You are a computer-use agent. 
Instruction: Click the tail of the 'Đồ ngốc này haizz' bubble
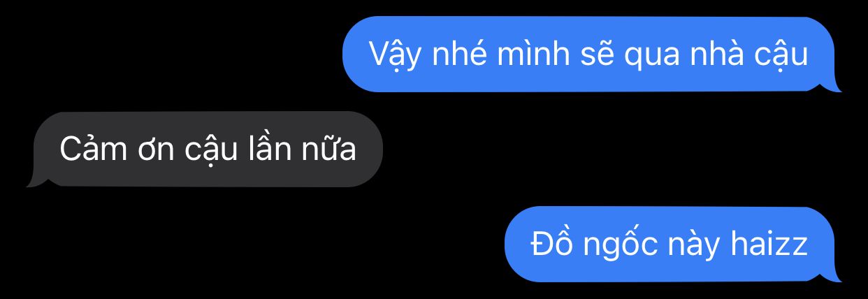(x=832, y=275)
